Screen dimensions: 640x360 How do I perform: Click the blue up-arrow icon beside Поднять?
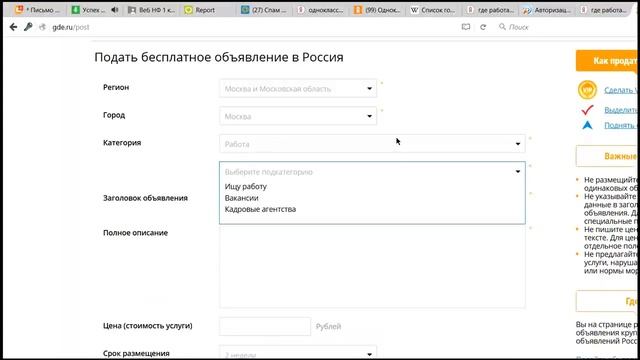point(587,125)
